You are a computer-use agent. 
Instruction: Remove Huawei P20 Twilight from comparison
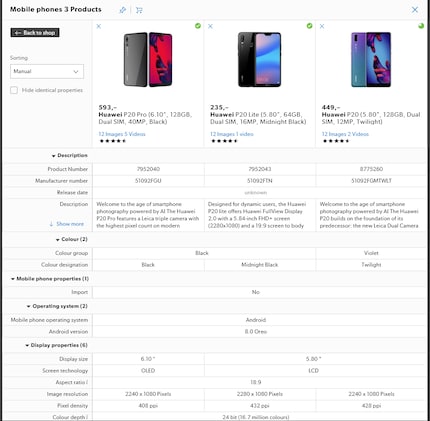tap(322, 26)
